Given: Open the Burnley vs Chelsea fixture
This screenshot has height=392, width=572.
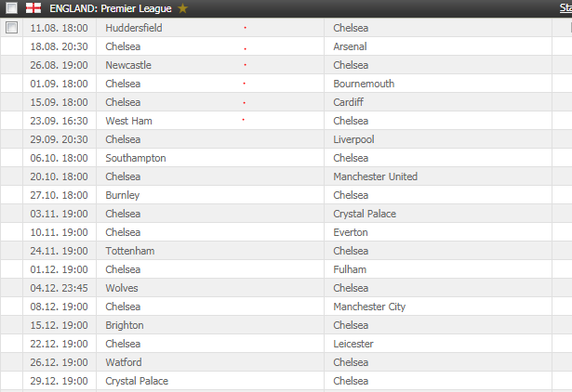Looking at the screenshot, I should click(x=286, y=195).
